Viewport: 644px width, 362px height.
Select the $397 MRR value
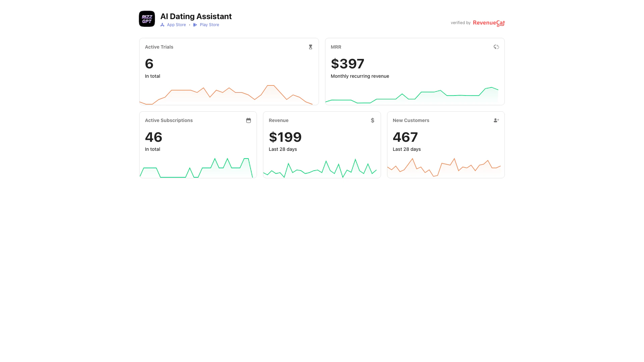[347, 64]
